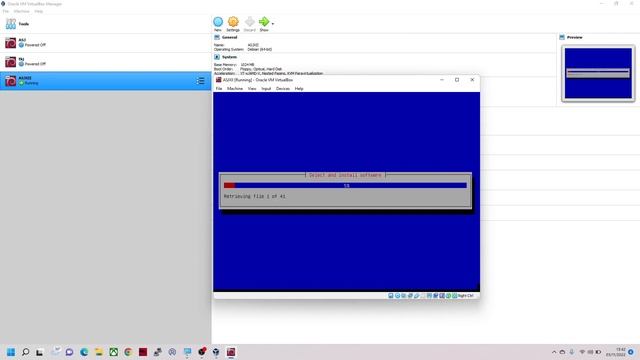640x360 pixels.
Task: Click the volume speaker tray icon
Action: [590, 352]
